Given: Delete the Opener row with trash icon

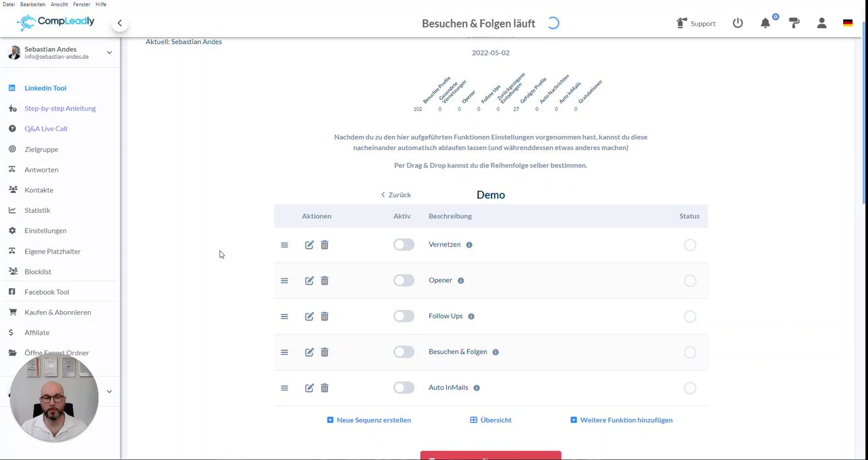Looking at the screenshot, I should coord(324,280).
